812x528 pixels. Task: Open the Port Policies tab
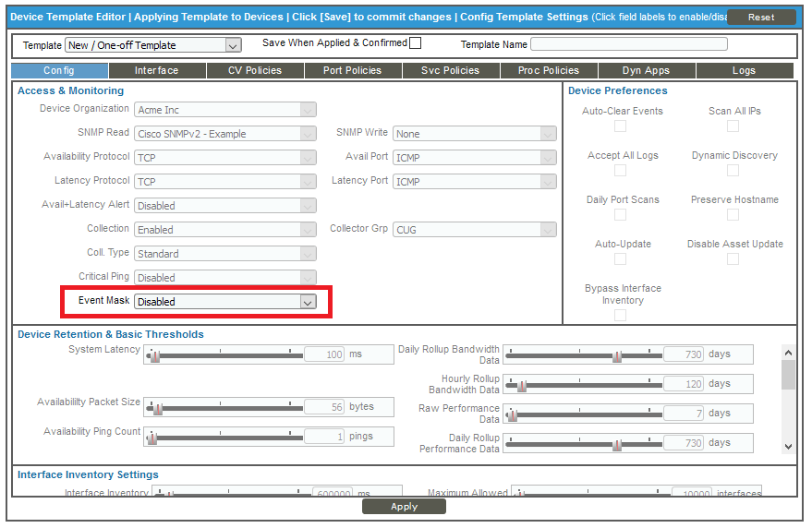click(352, 70)
